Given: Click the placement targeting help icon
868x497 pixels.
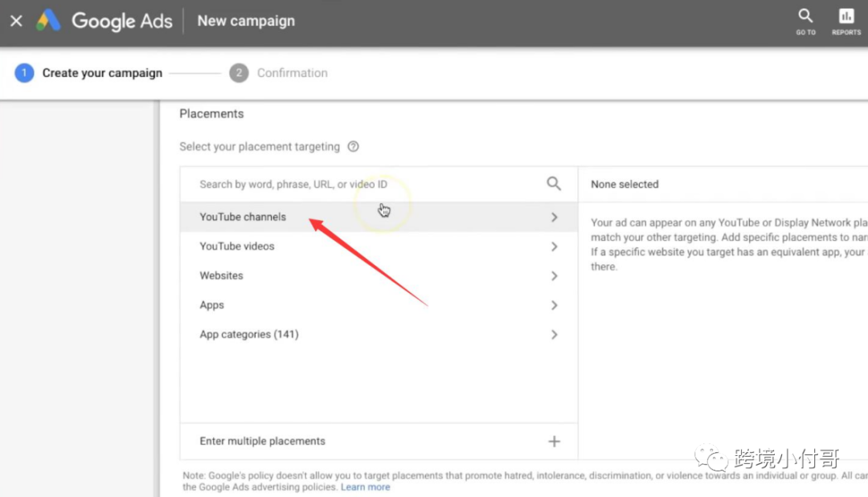Looking at the screenshot, I should point(353,146).
